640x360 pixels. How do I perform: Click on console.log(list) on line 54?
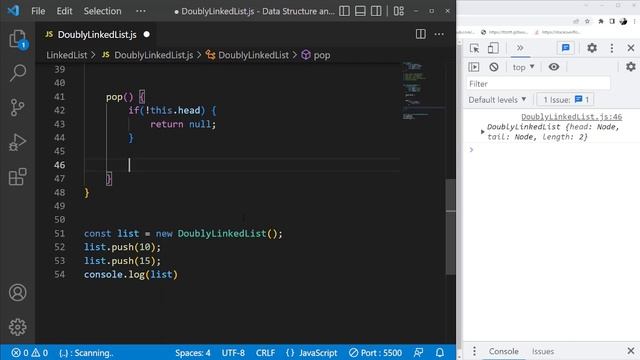coord(131,275)
